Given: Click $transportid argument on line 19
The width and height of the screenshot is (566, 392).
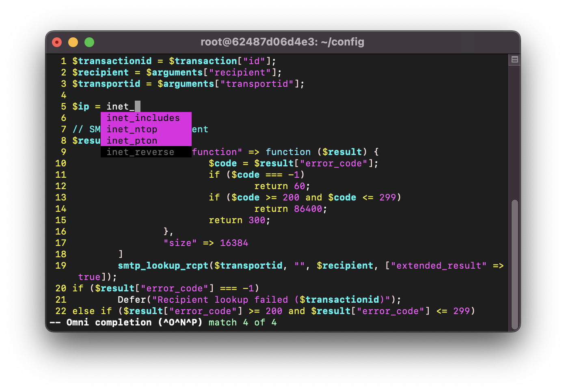Looking at the screenshot, I should (x=248, y=265).
